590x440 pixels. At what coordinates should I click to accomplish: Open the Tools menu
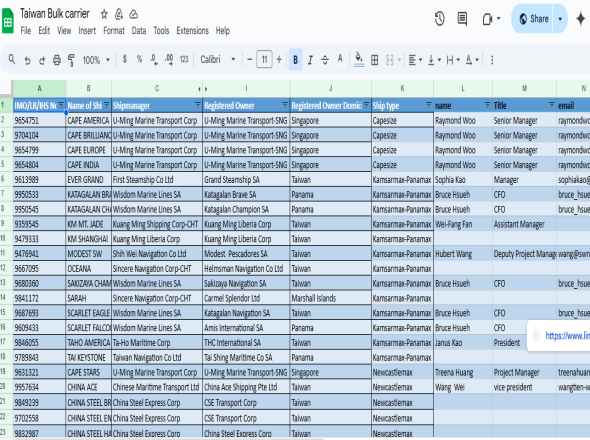(x=161, y=30)
